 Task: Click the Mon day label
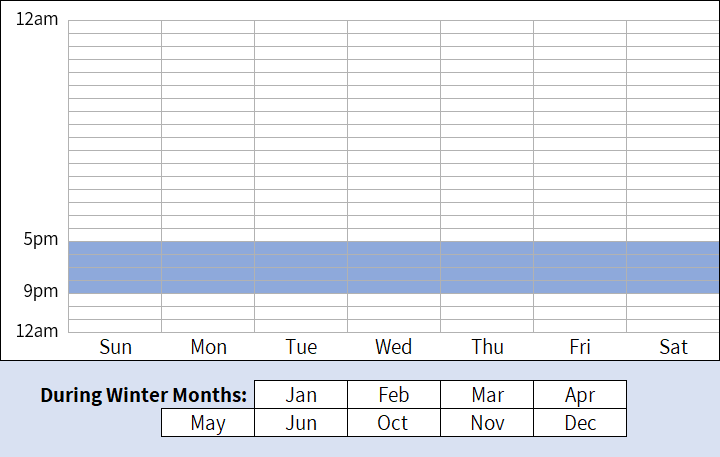[208, 347]
